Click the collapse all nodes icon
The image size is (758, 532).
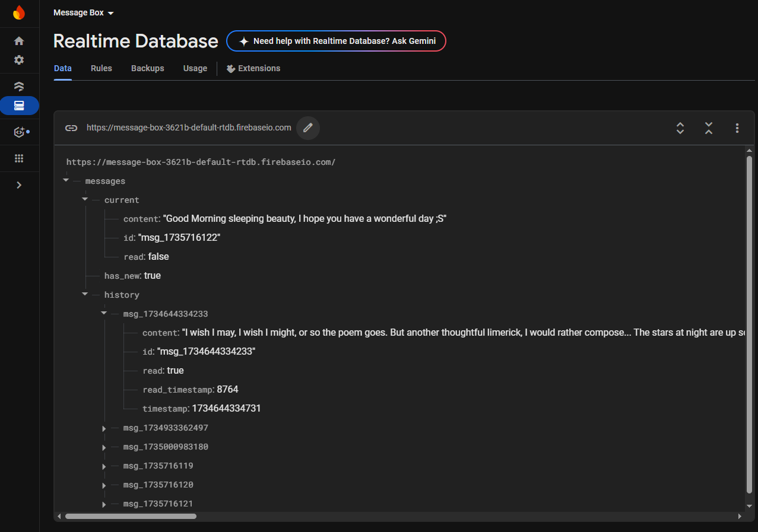(709, 128)
